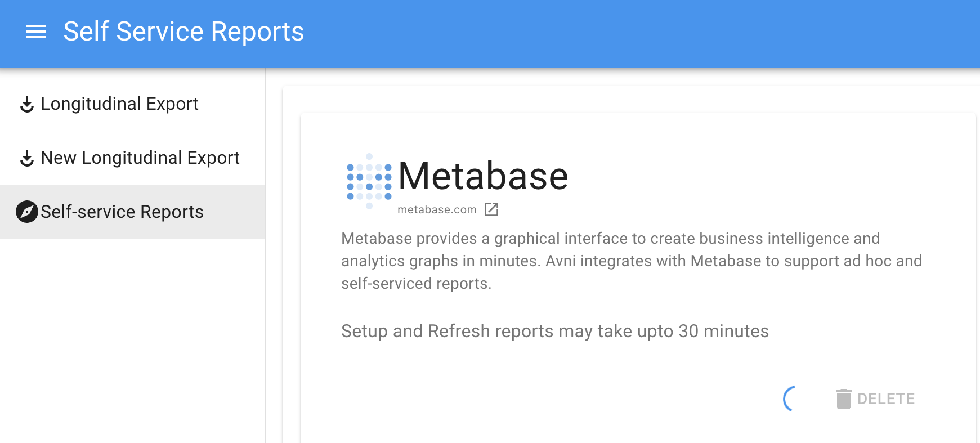Click the DELETE button
The width and height of the screenshot is (980, 443).
coord(875,399)
